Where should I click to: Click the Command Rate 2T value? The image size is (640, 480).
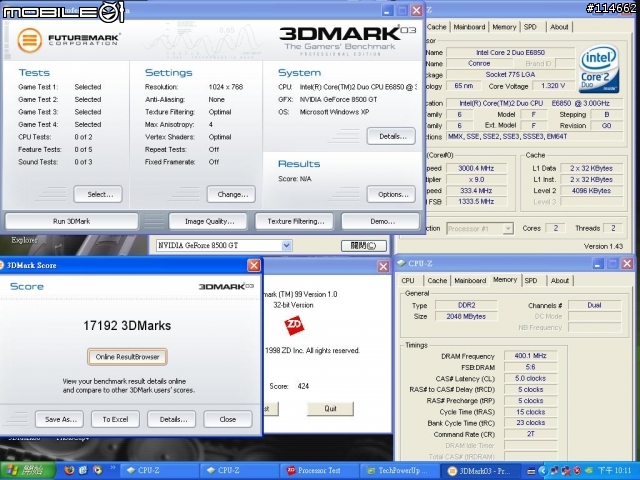(530, 434)
